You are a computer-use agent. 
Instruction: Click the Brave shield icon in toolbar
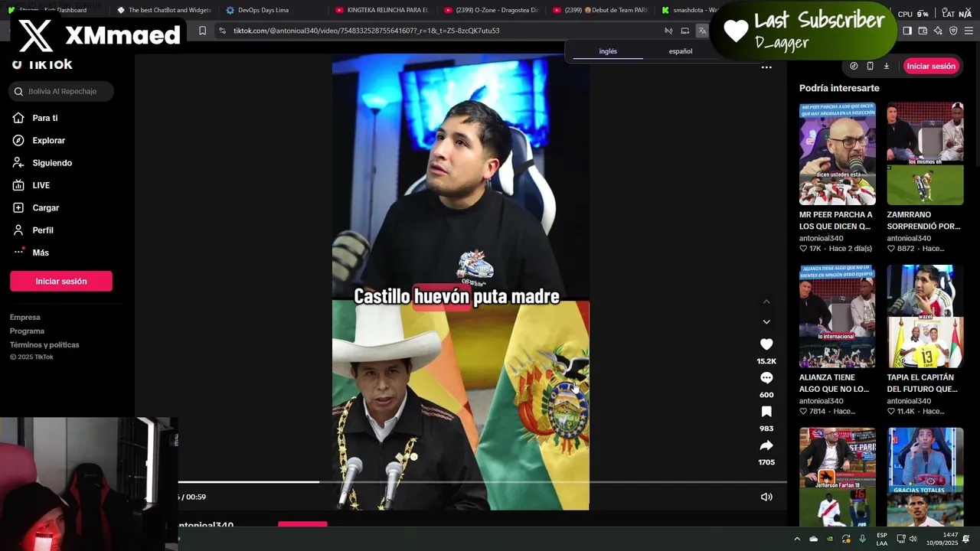[x=953, y=31]
